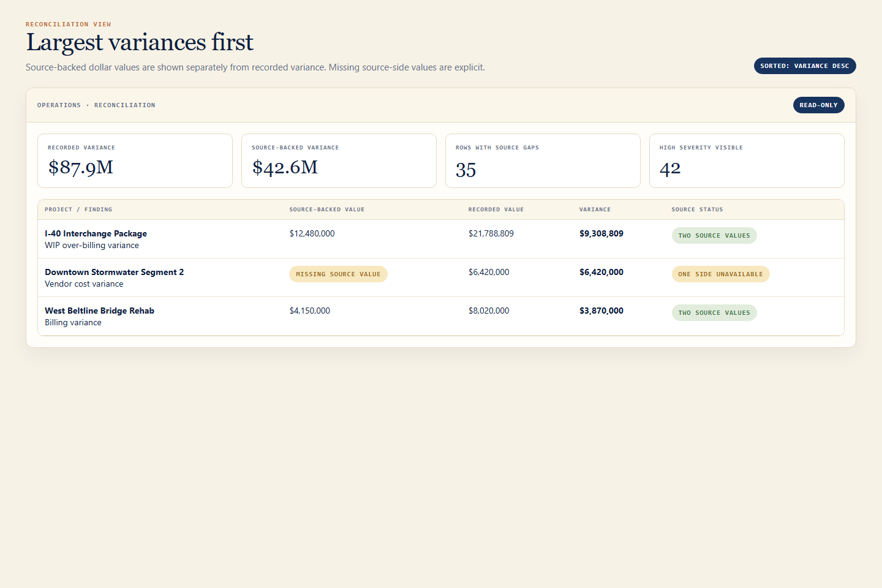Select West Beltline Bridge Rehab title

click(99, 311)
